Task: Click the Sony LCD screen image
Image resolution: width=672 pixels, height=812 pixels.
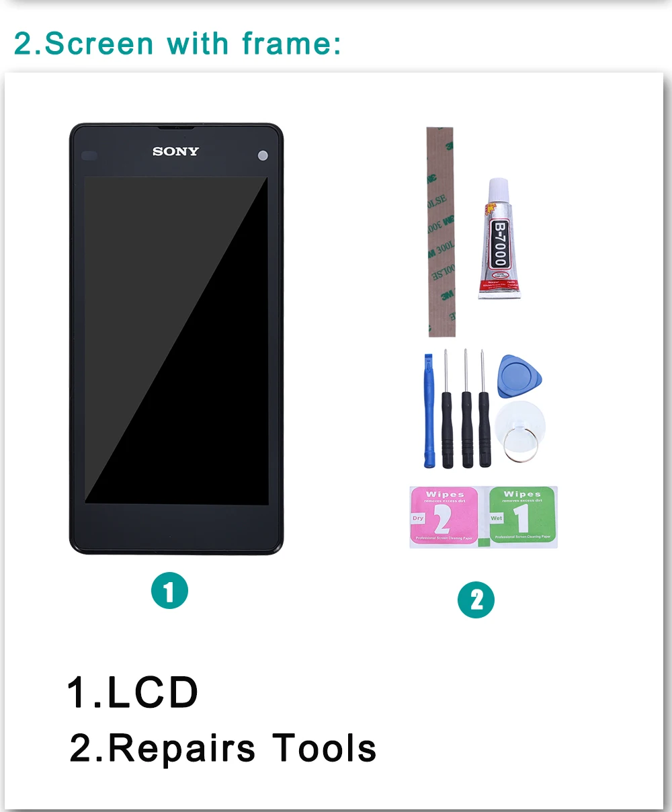Action: pos(176,339)
